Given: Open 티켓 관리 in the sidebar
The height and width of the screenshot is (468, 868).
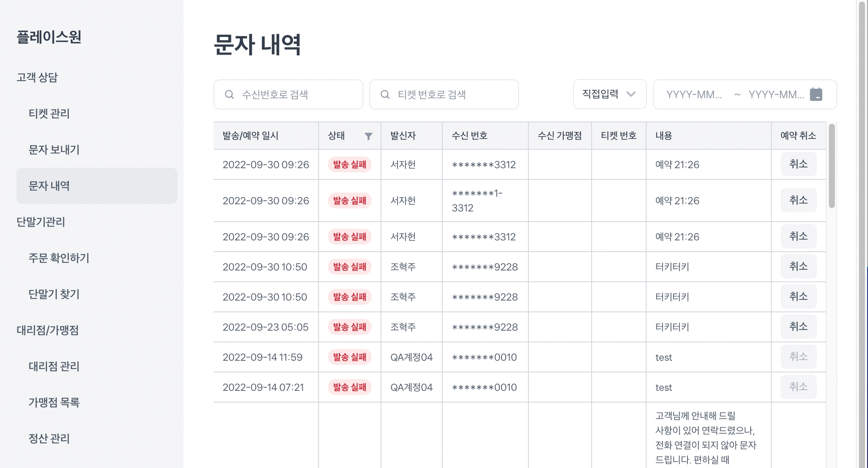Looking at the screenshot, I should [49, 114].
